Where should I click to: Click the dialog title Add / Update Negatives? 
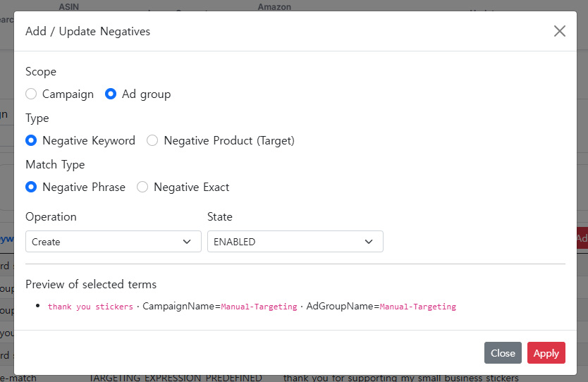(x=87, y=31)
